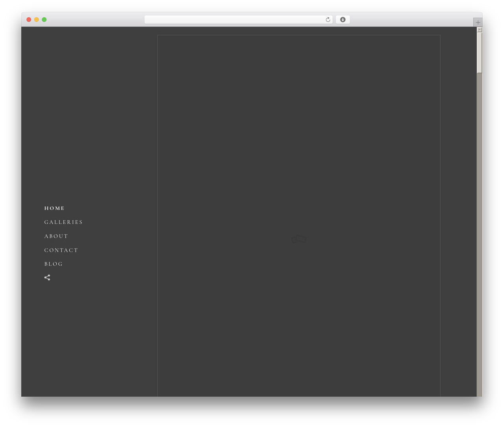Click the scroll-up arrow of the scrollbar
The width and height of the screenshot is (504, 427).
click(480, 30)
